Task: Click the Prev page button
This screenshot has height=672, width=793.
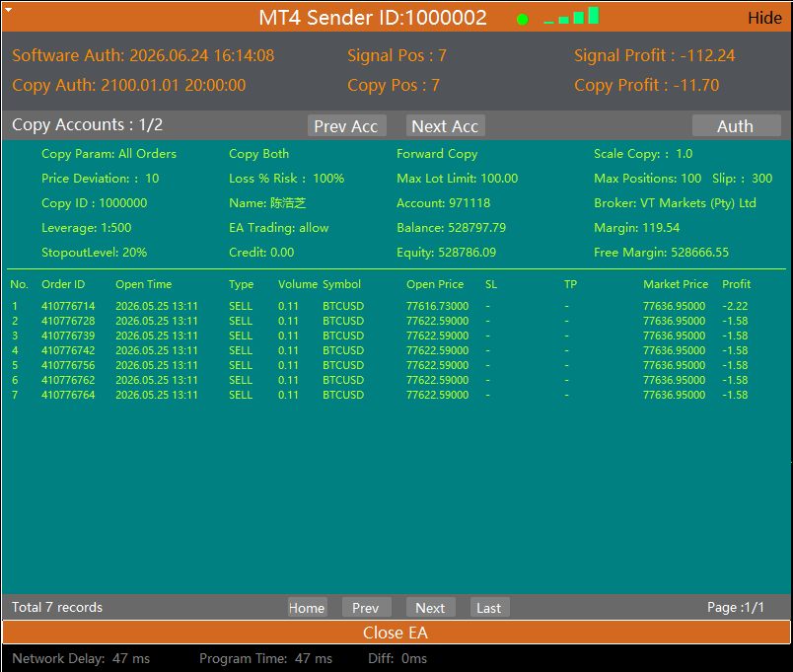Action: pyautogui.click(x=366, y=607)
